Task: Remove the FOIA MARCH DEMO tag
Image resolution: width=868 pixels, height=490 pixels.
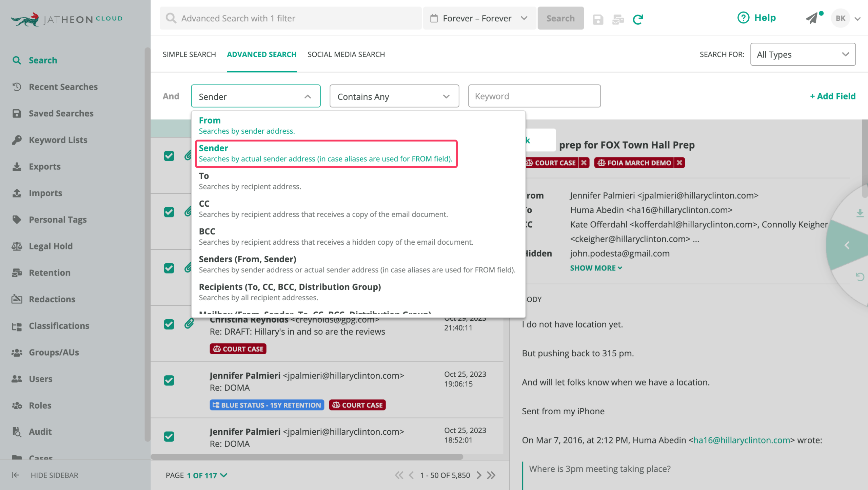Action: tap(679, 163)
